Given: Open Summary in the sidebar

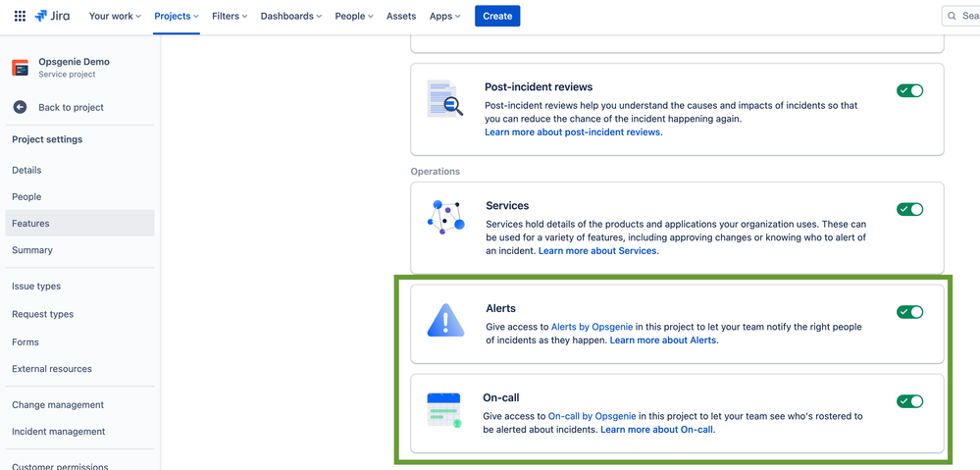Looking at the screenshot, I should coord(80,250).
